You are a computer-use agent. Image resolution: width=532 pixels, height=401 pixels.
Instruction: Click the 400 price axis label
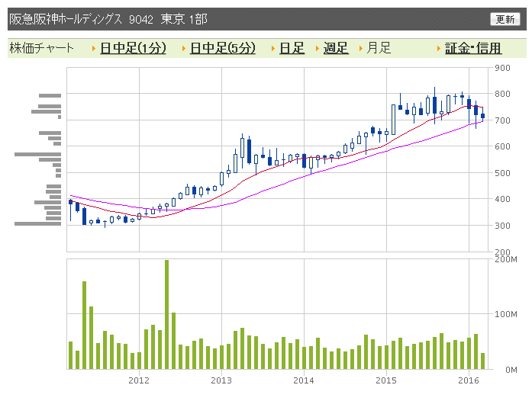pos(502,199)
